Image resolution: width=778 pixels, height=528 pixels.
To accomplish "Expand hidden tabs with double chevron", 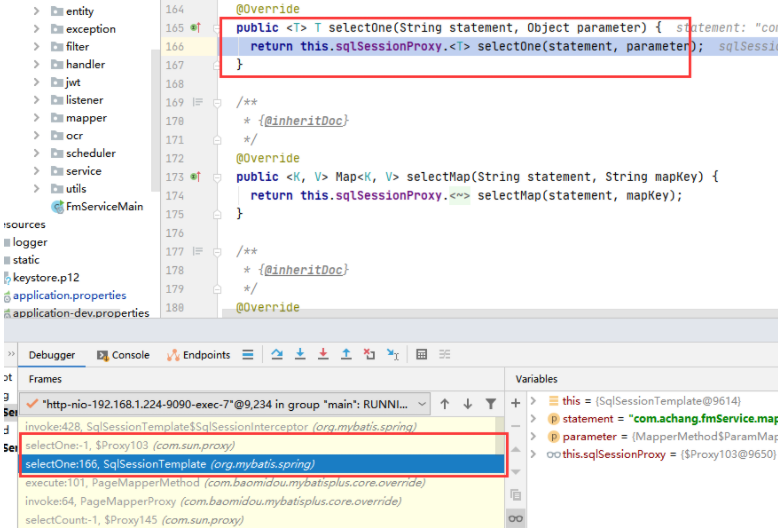I will [x=11, y=354].
